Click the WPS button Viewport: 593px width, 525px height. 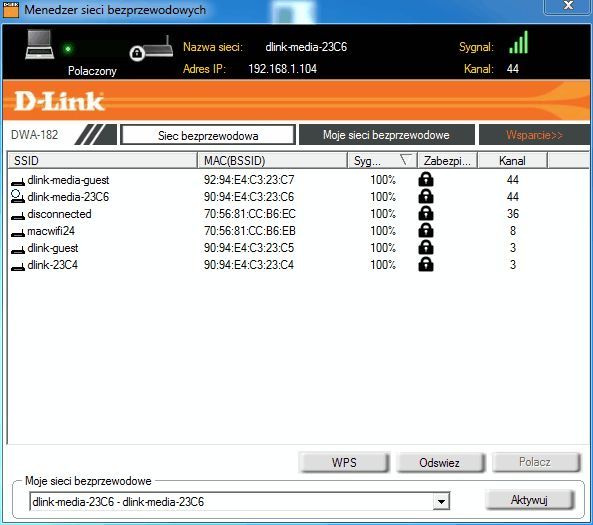click(344, 462)
